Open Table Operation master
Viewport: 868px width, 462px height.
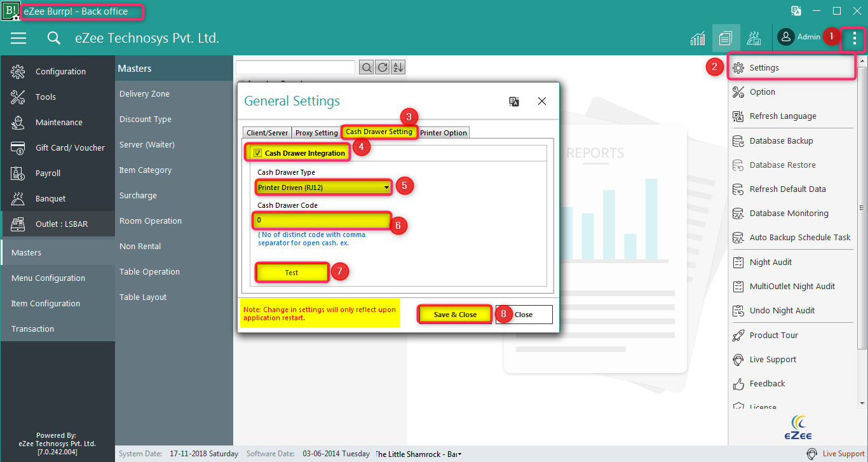pos(174,271)
